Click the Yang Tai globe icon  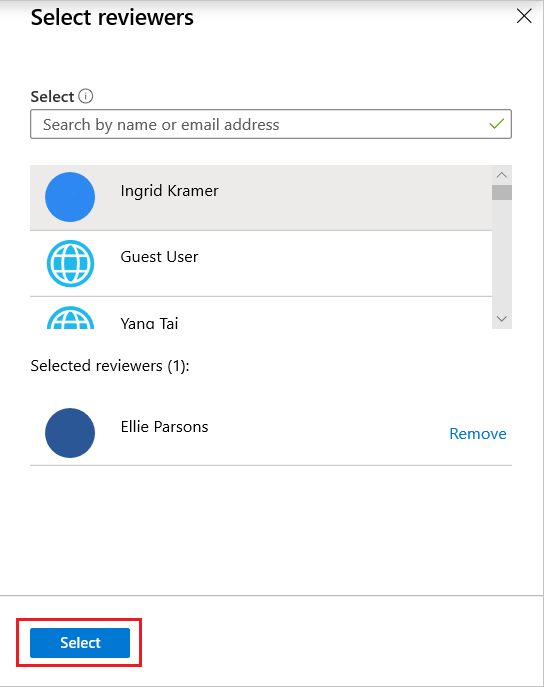coord(70,318)
